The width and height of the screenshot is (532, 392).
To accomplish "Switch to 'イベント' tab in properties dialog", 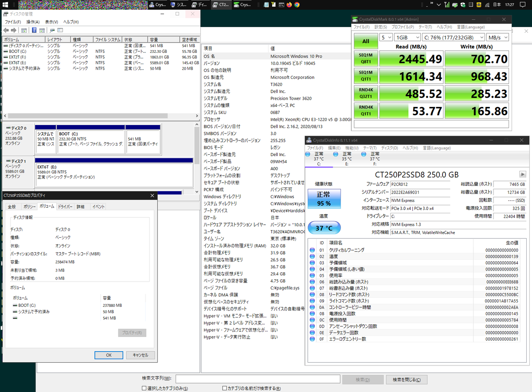I will [x=98, y=207].
